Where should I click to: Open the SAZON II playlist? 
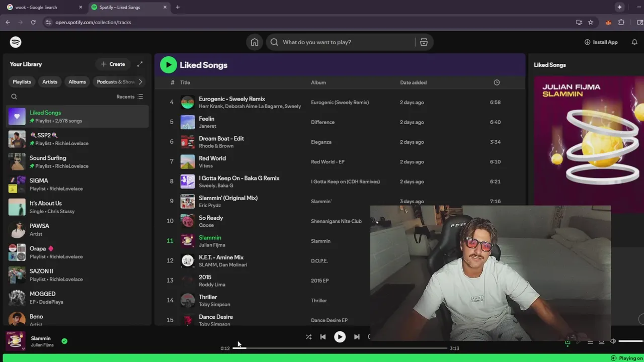[x=78, y=275]
